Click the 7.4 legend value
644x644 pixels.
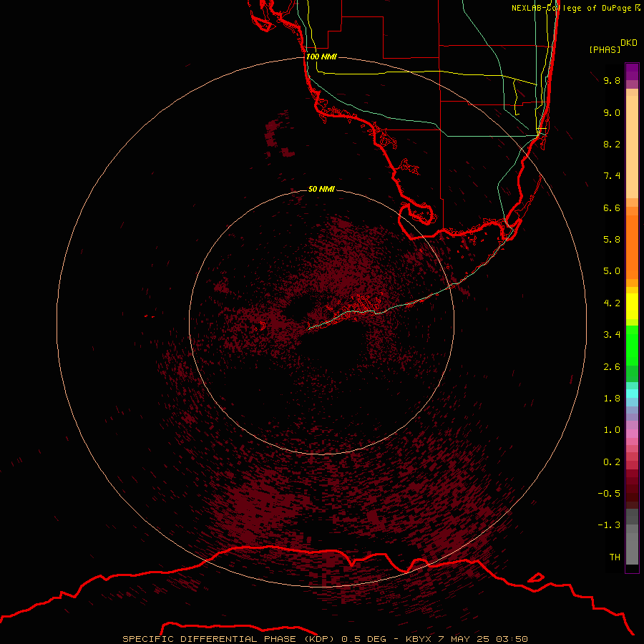tap(612, 176)
